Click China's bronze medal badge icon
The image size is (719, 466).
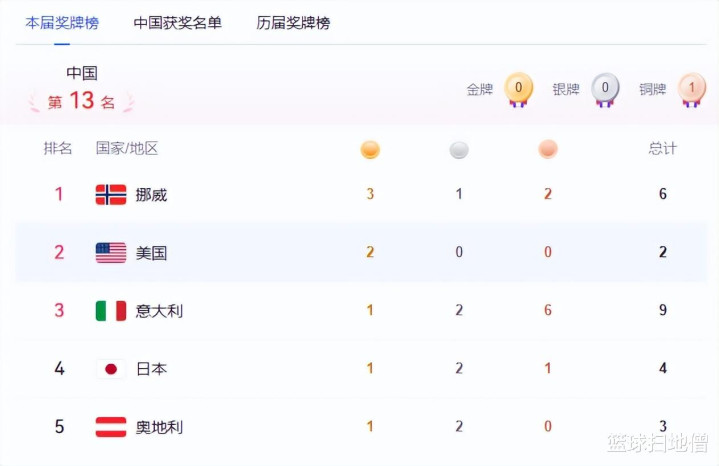(691, 89)
